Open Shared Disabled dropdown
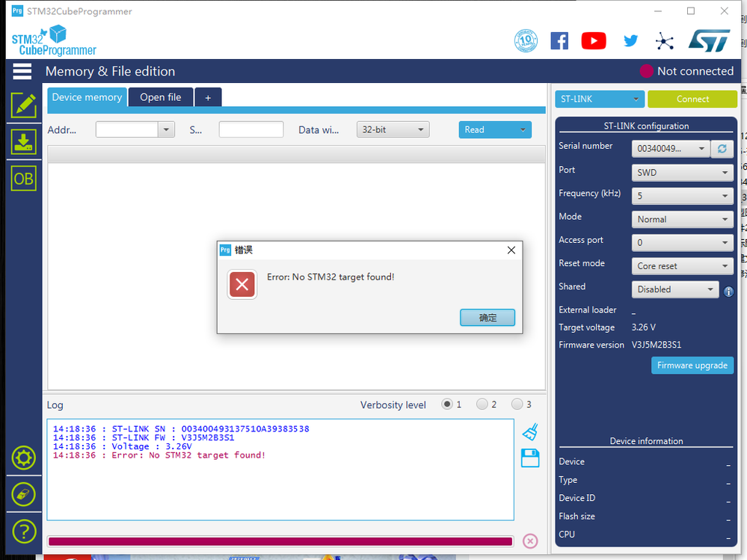Viewport: 747px width, 560px height. pyautogui.click(x=675, y=289)
